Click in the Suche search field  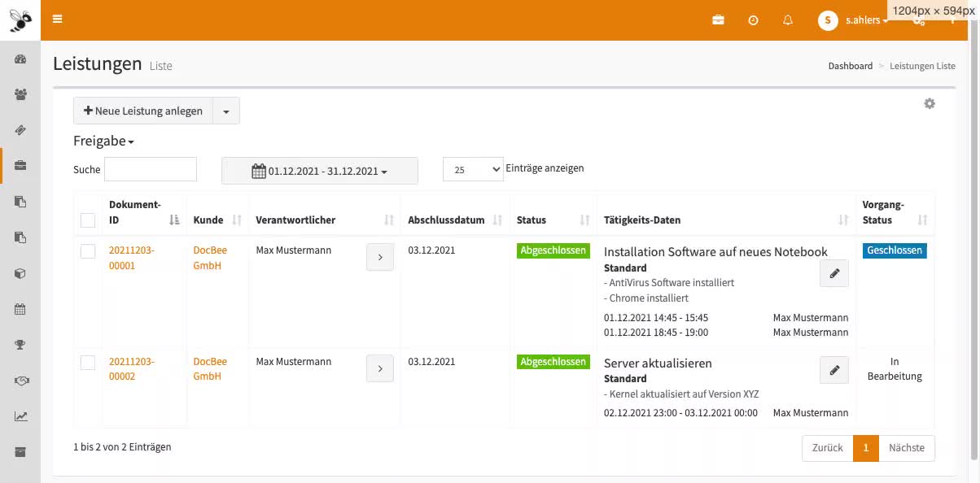click(151, 169)
